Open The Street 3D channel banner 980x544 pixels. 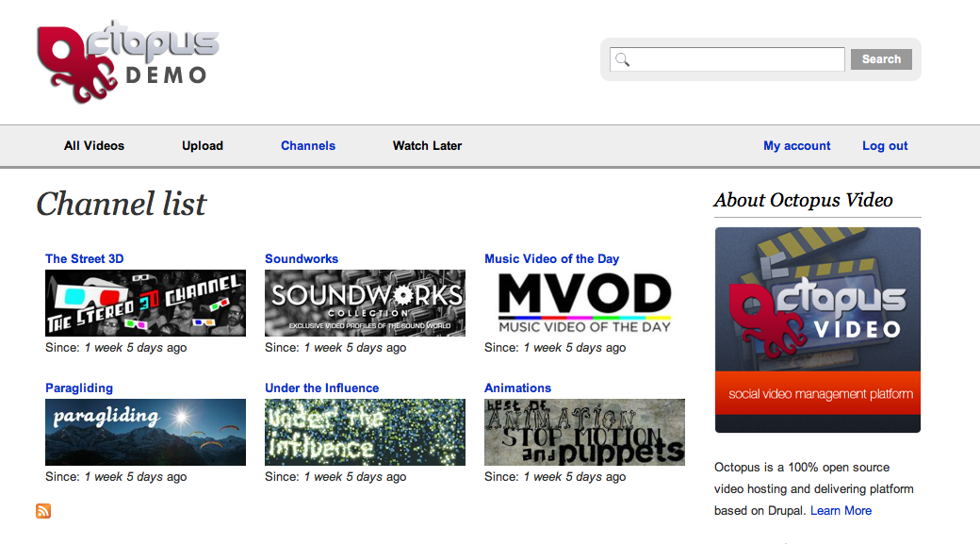tap(145, 303)
